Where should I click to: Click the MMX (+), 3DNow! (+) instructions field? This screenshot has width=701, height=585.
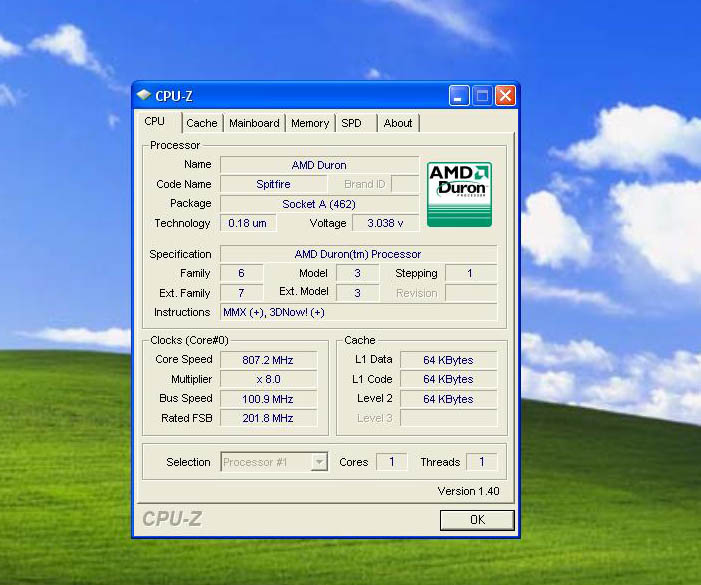point(358,312)
